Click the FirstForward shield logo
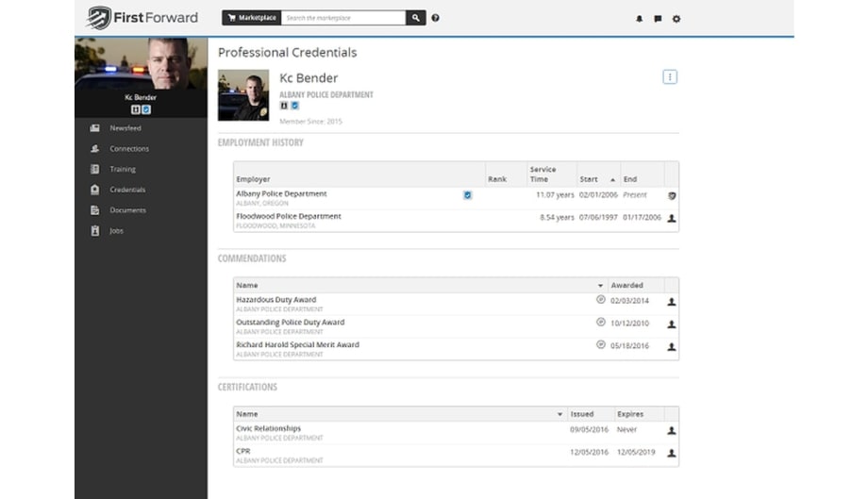 (x=99, y=18)
